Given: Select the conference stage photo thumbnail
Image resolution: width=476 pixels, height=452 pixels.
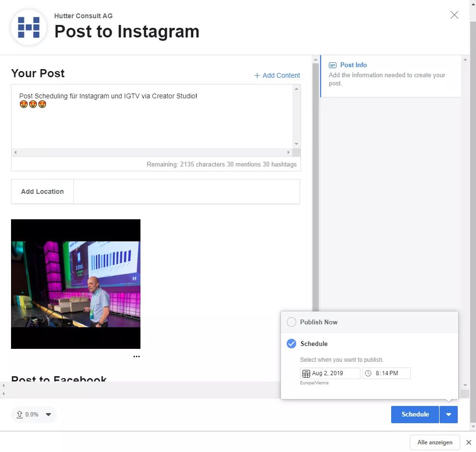Looking at the screenshot, I should click(75, 283).
